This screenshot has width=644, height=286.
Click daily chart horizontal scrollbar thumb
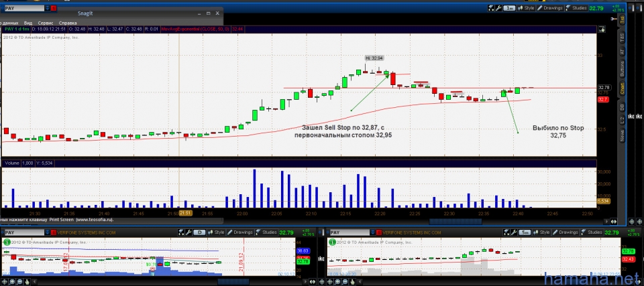point(233,281)
